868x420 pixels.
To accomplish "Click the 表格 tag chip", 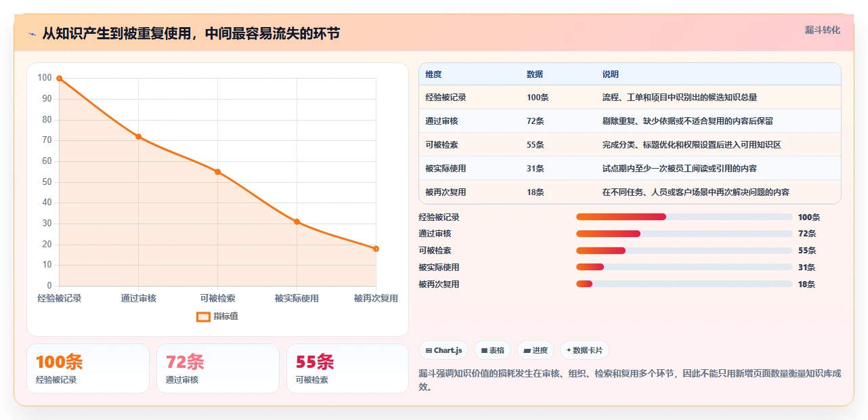I will point(492,350).
